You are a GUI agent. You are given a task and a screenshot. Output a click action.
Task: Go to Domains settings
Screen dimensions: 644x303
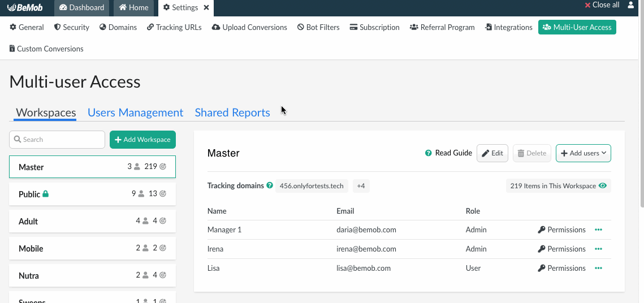point(118,27)
